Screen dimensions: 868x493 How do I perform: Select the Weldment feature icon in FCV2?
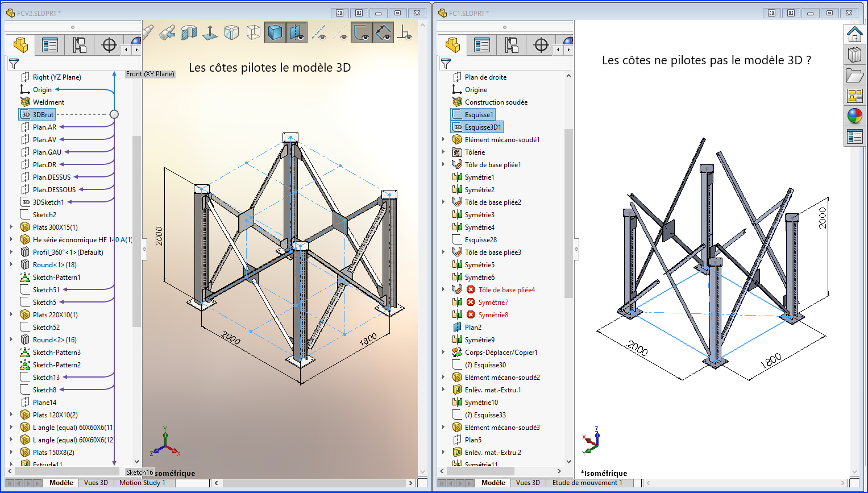coord(25,102)
